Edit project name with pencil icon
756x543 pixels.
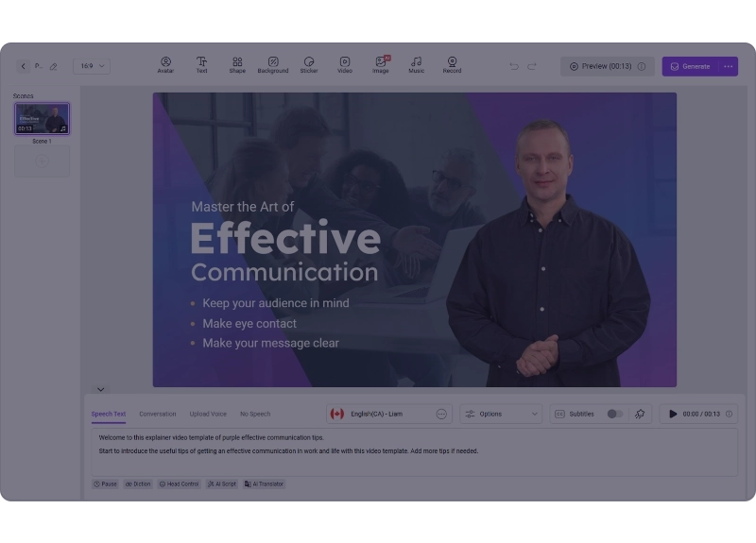click(54, 66)
